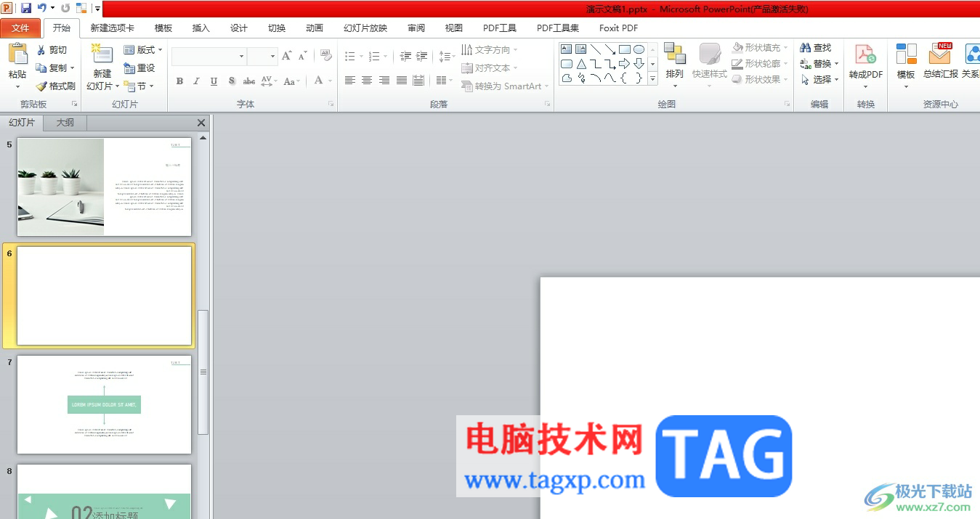The image size is (980, 519).
Task: Switch to the Insert (插入) ribbon tab
Action: [201, 28]
